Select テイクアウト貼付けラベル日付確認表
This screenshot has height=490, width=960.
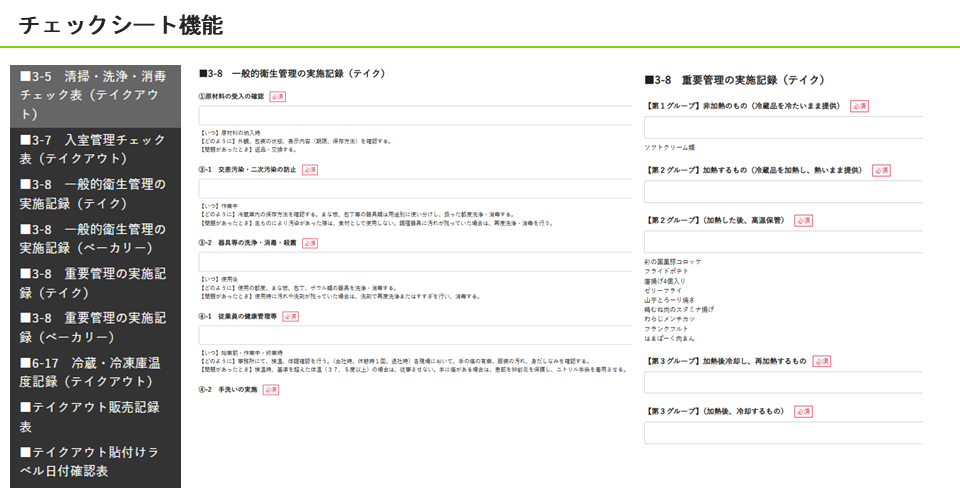click(96, 461)
